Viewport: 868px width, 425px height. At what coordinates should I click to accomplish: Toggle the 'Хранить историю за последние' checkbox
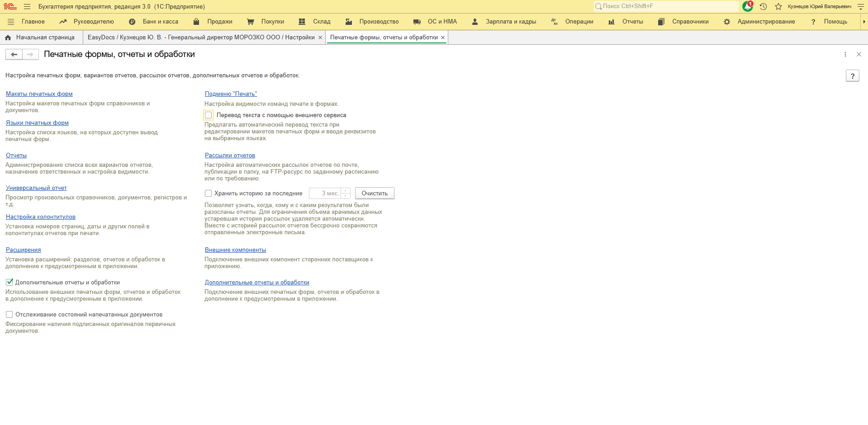coord(209,194)
